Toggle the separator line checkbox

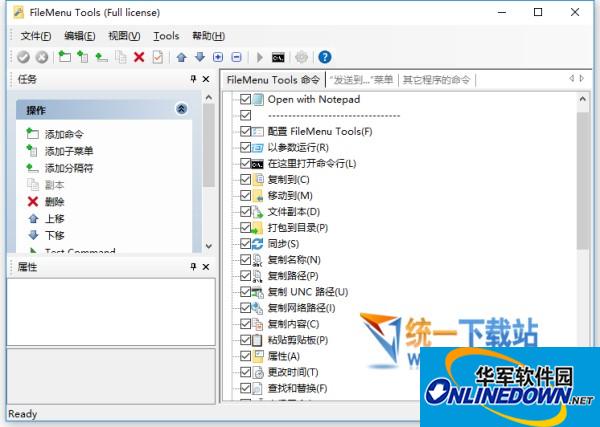(x=245, y=115)
